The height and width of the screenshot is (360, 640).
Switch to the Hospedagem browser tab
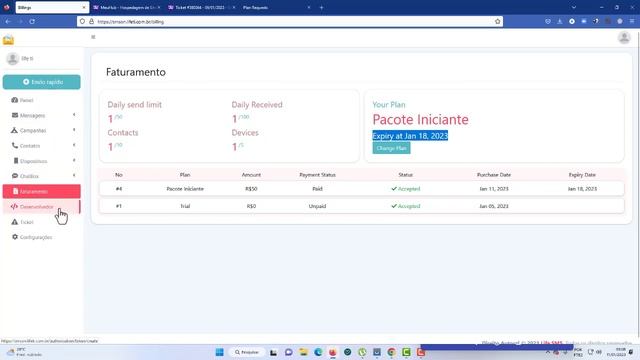[x=127, y=7]
